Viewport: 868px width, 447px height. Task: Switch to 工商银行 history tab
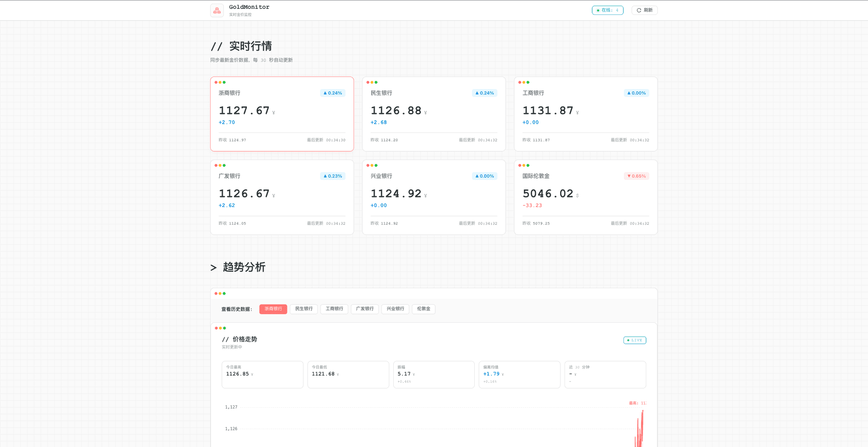click(x=334, y=309)
